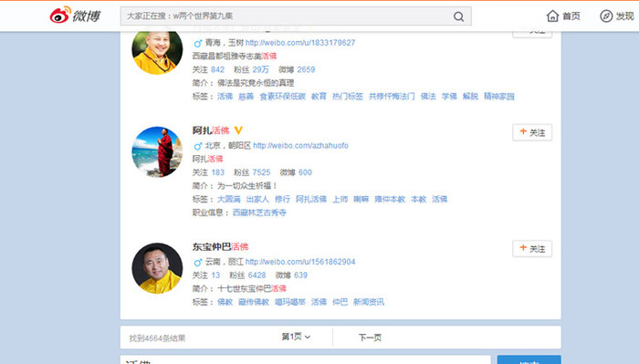Viewport: 639px width, 364px height.
Task: Open the home page icon 首页
Action: coord(552,16)
